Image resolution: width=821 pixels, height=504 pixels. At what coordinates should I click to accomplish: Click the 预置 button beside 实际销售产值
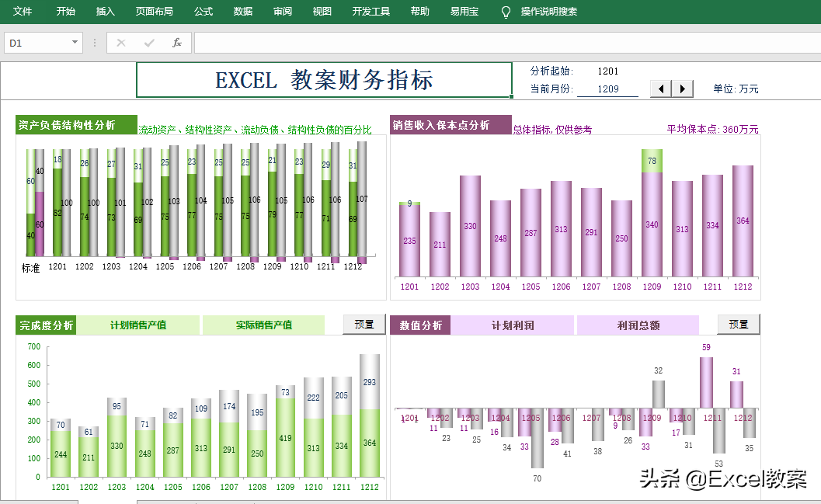[x=364, y=325]
